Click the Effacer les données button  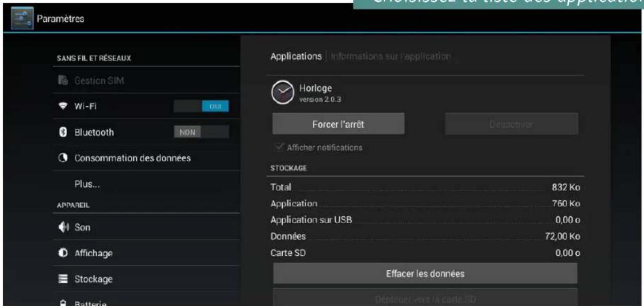[x=425, y=273]
